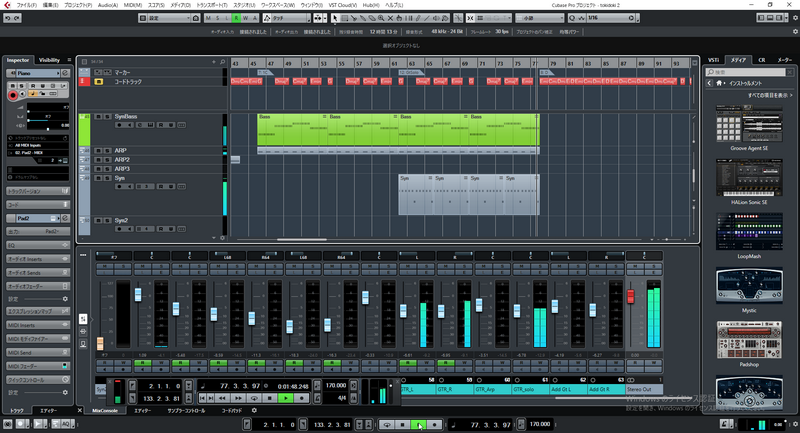Select the Zoom magnifier tool

coord(381,18)
